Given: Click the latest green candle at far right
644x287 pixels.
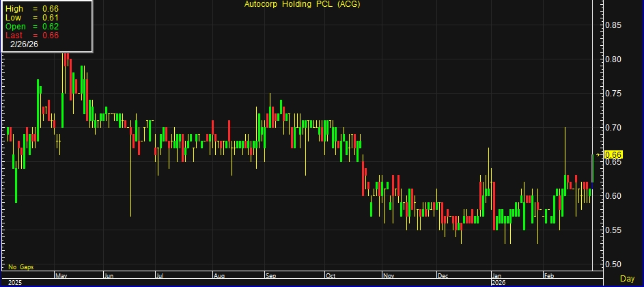Looking at the screenshot, I should coord(592,169).
